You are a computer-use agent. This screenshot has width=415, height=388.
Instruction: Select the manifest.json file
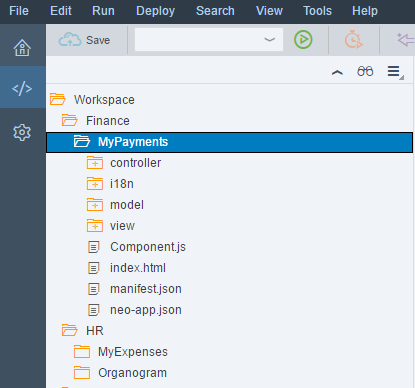(146, 289)
